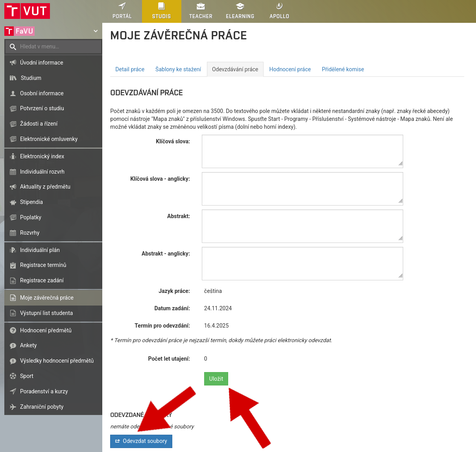Click into the Abstrakt text area
The width and height of the screenshot is (476, 452).
303,226
